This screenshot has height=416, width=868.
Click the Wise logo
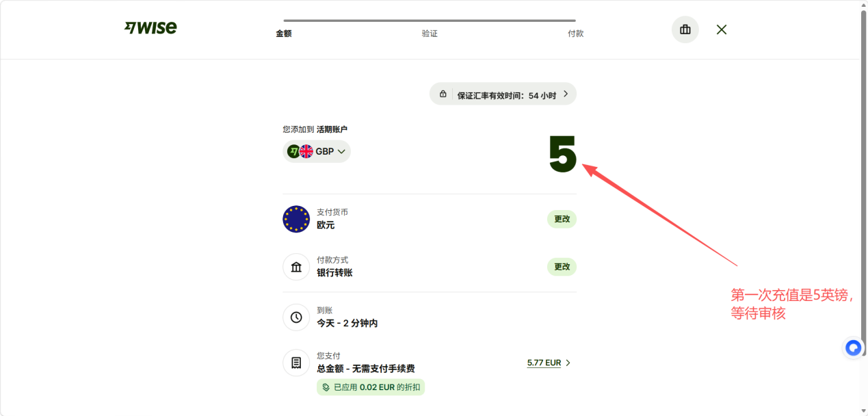[x=150, y=28]
